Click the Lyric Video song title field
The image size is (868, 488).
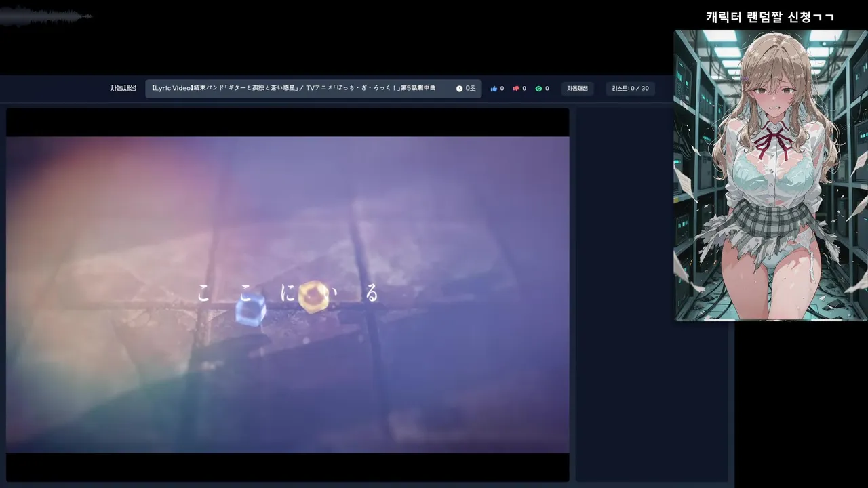pos(313,89)
